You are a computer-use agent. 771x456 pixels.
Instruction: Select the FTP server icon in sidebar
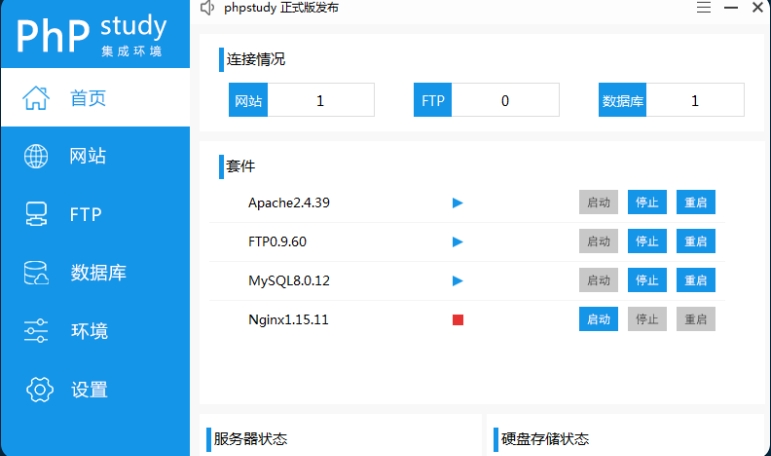(x=36, y=214)
